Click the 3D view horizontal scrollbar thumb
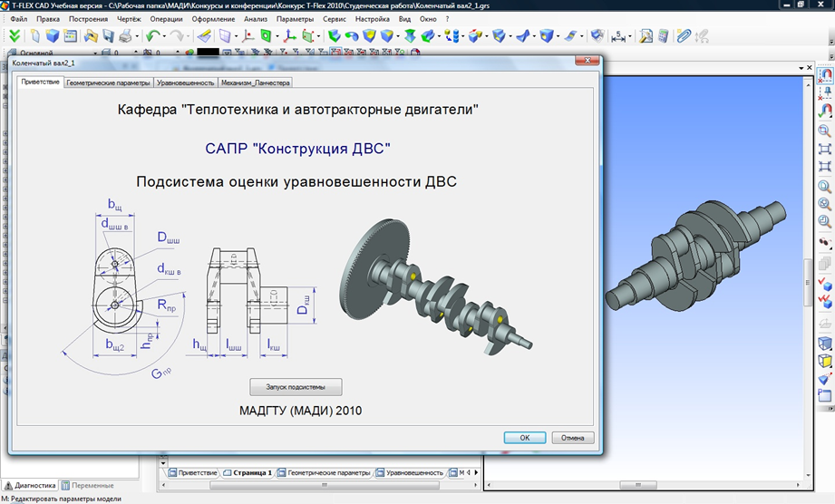This screenshot has height=504, width=835. click(638, 485)
